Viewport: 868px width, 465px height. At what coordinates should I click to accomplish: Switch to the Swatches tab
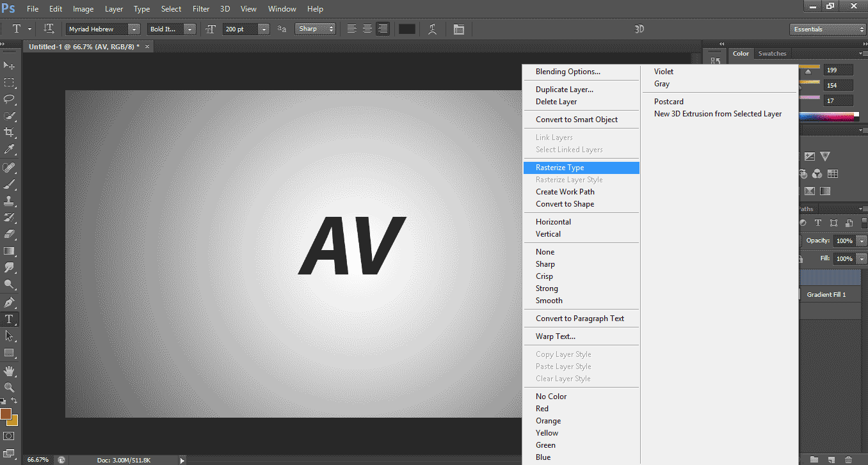[772, 54]
